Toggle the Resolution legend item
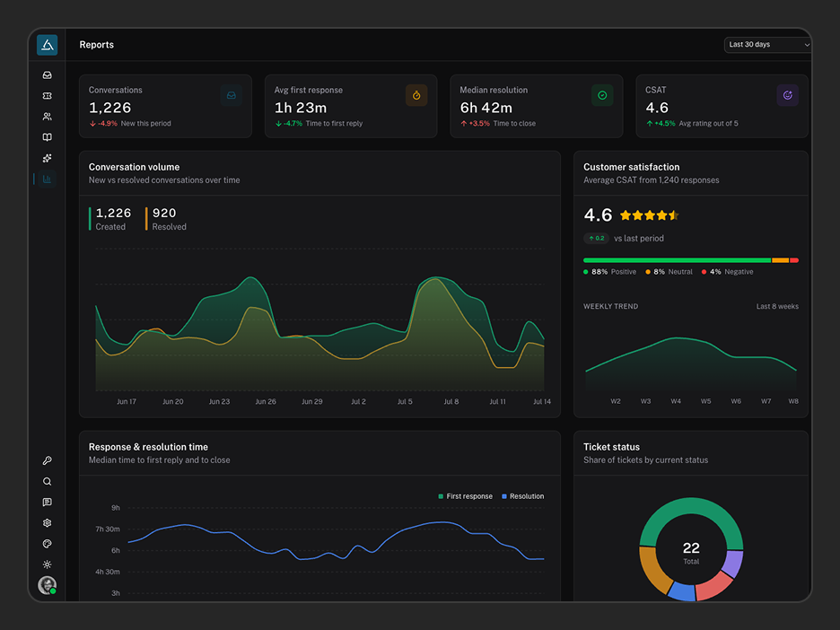Viewport: 840px width, 630px height. [x=522, y=496]
